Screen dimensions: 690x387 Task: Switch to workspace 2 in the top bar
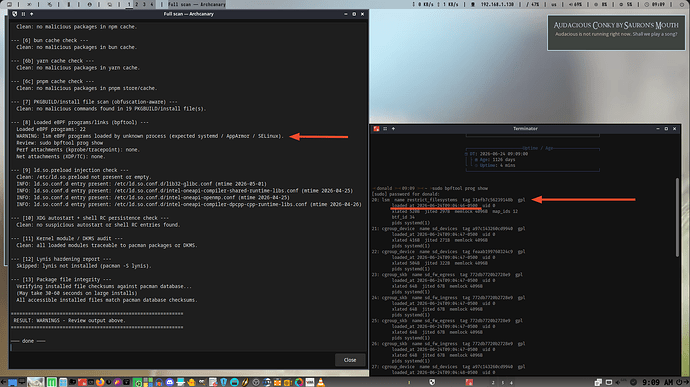(136, 4)
